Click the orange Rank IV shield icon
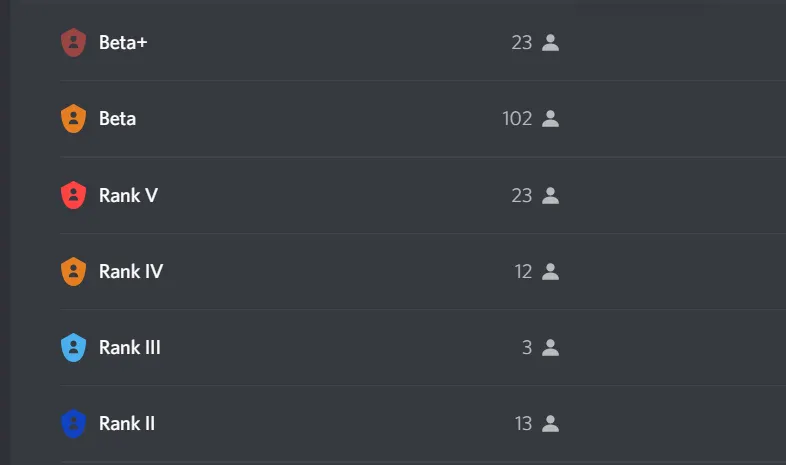Image resolution: width=786 pixels, height=465 pixels. (x=73, y=271)
